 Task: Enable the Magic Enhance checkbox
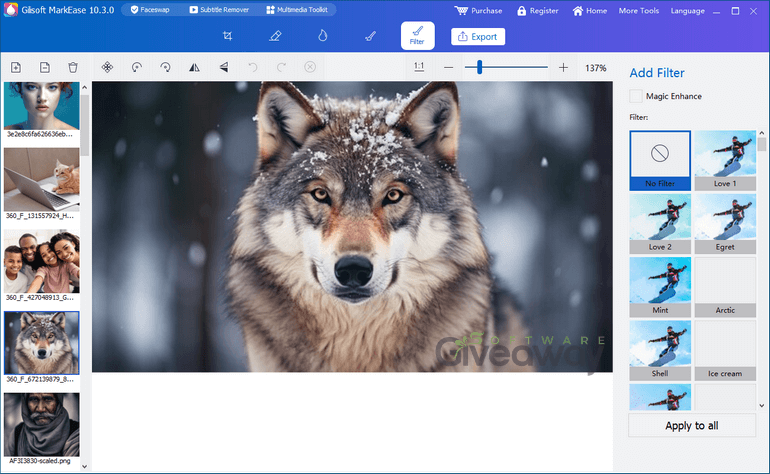click(x=635, y=96)
